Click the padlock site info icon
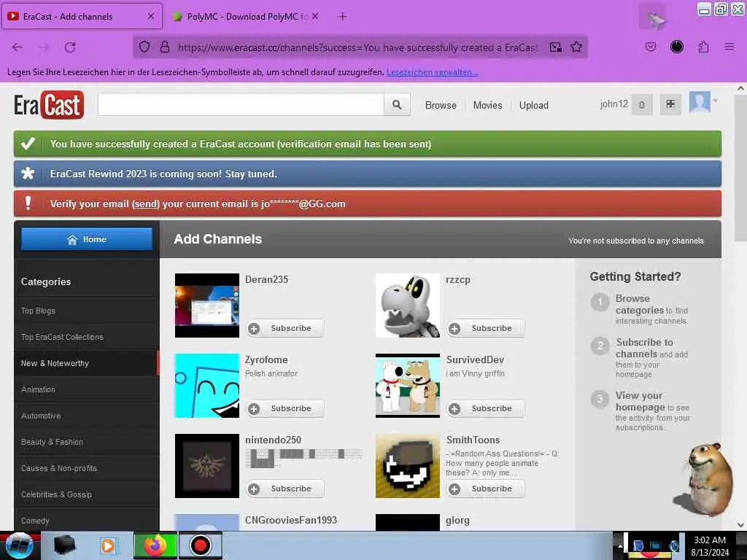Screen dimensions: 747x560 pos(165,47)
